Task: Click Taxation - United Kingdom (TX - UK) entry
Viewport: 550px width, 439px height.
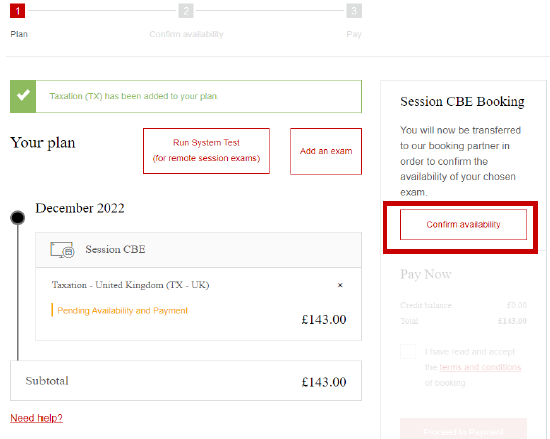Action: pyautogui.click(x=130, y=285)
